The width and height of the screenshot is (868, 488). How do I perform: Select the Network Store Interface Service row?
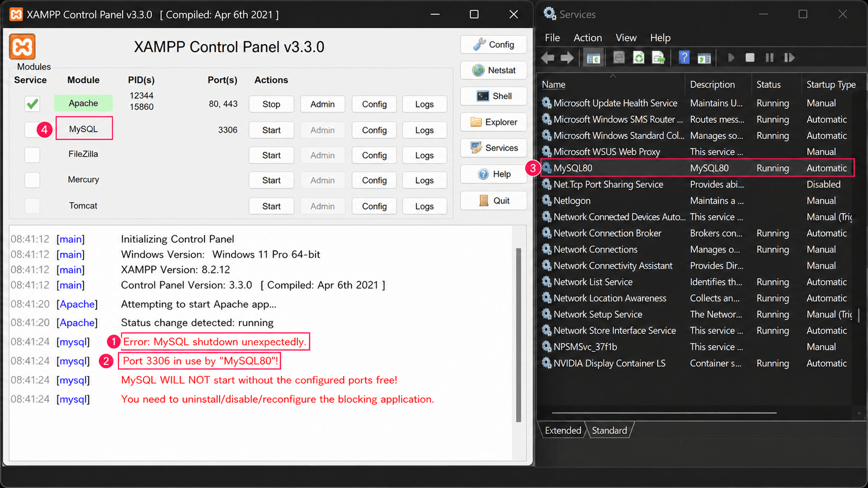pos(696,331)
